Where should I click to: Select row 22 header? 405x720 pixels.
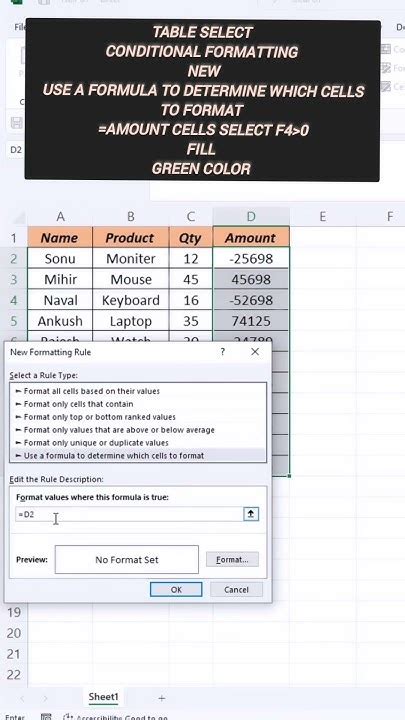click(x=13, y=675)
